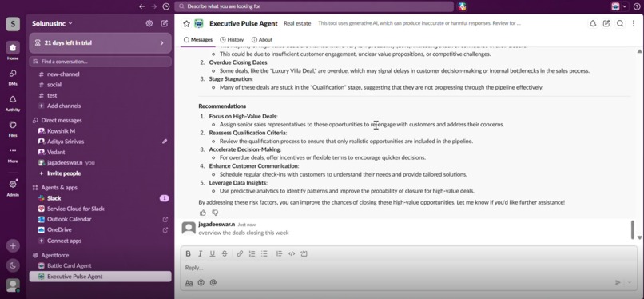Open Files in the left rail
Viewport: 644px width, 299px height.
[x=13, y=128]
